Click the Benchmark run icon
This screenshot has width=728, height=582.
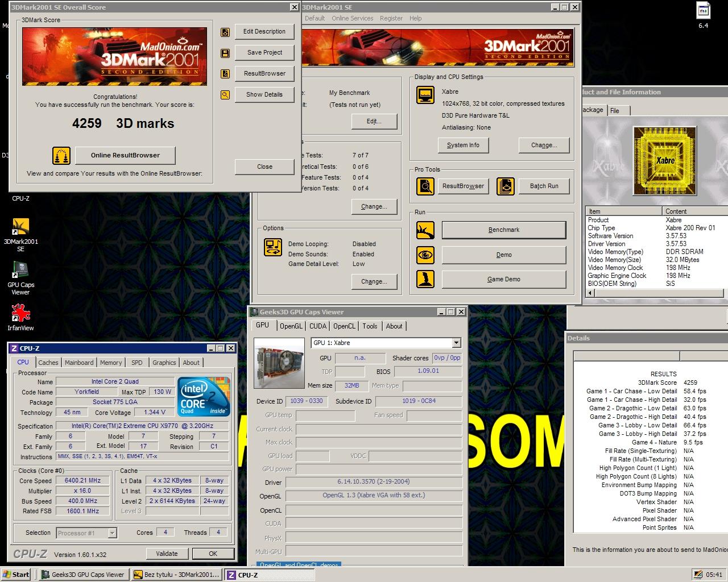pyautogui.click(x=425, y=230)
